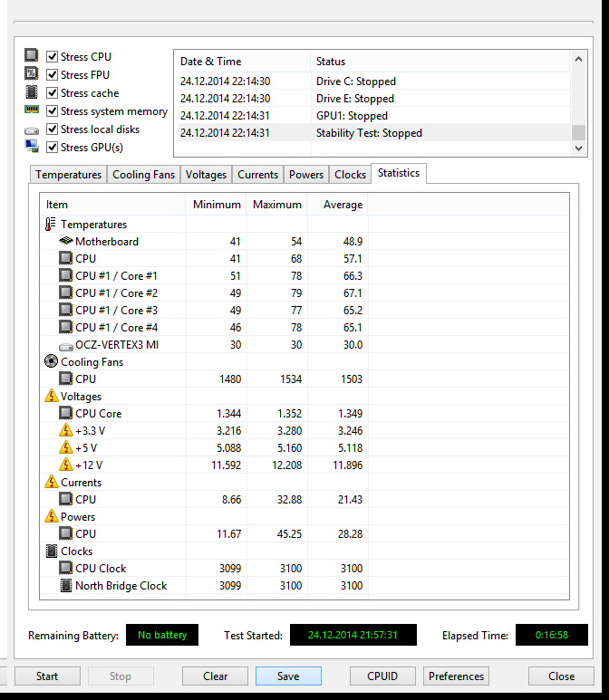Click the thermometer icon of Temperatures group
The image size is (609, 700).
coord(50,224)
